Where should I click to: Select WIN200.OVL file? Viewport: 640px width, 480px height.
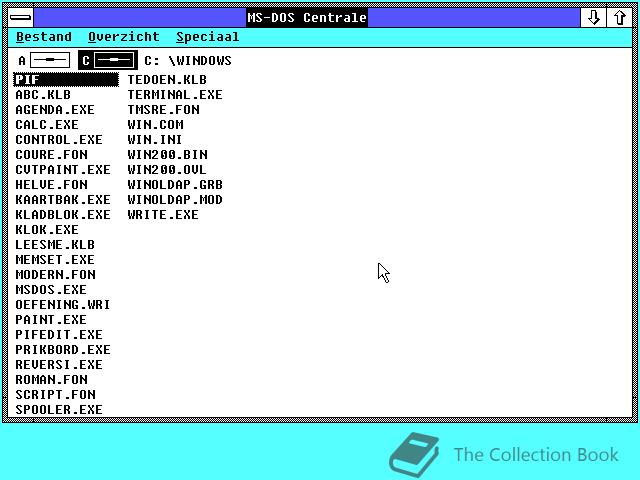(167, 170)
